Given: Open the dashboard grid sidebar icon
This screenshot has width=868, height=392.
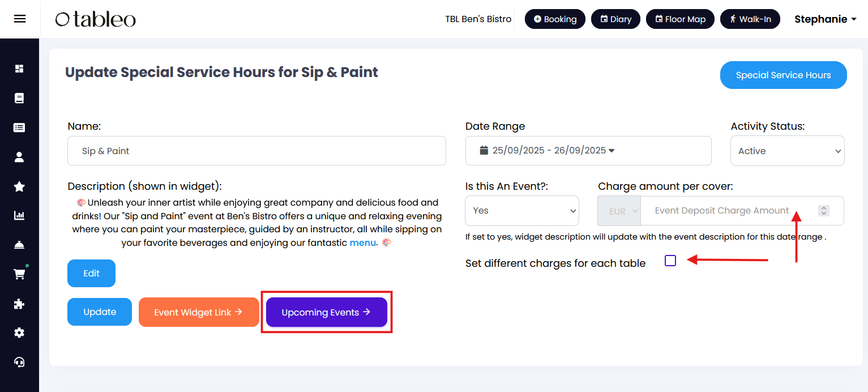Looking at the screenshot, I should [x=19, y=69].
